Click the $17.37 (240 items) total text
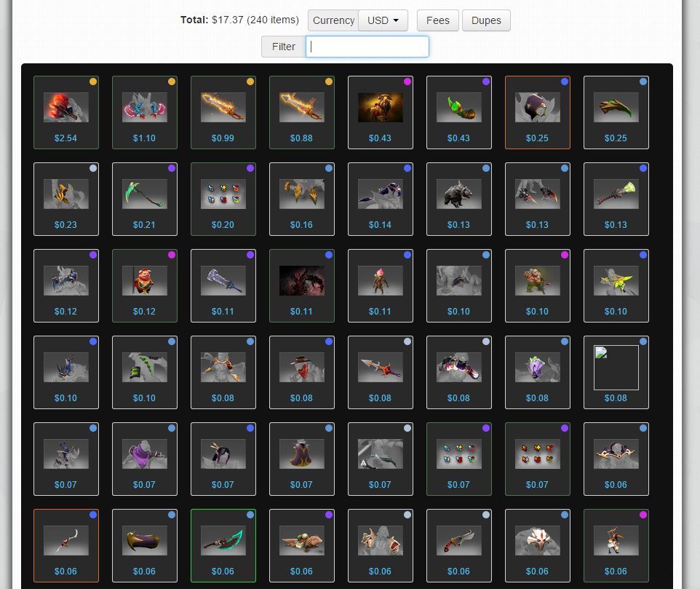The width and height of the screenshot is (700, 589). click(x=255, y=20)
